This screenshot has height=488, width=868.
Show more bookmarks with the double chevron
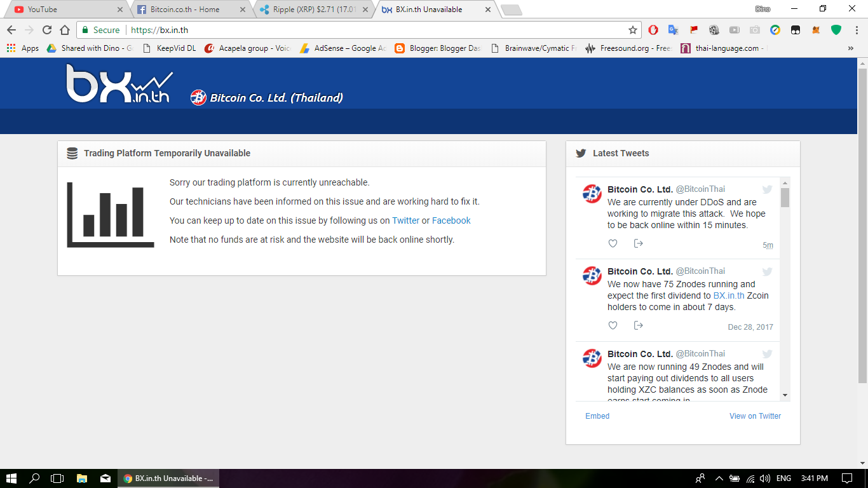tap(851, 48)
